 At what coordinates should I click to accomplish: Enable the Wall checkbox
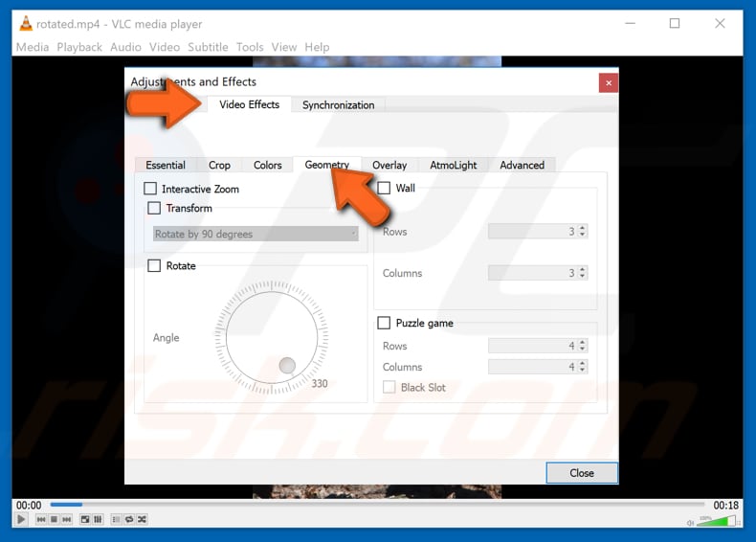click(x=384, y=188)
